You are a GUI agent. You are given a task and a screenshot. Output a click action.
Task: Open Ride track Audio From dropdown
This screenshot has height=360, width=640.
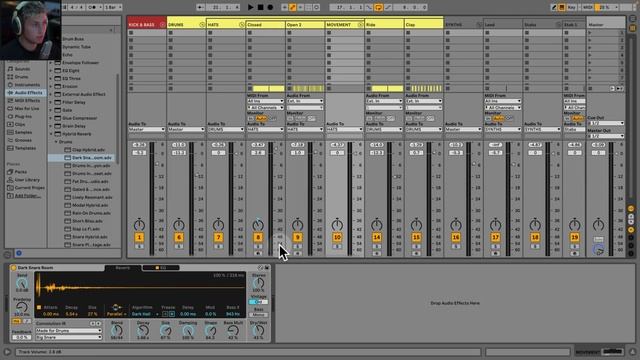384,101
